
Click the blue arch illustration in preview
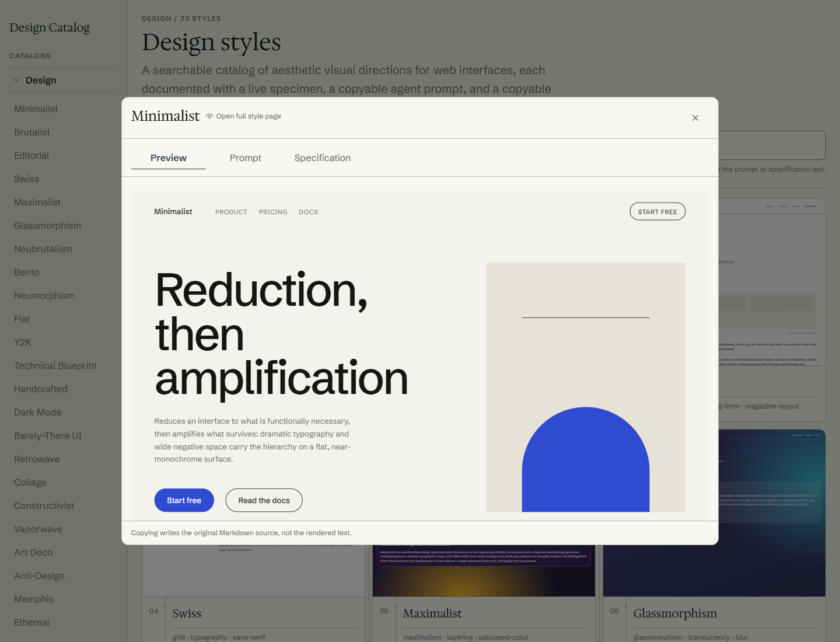(586, 459)
